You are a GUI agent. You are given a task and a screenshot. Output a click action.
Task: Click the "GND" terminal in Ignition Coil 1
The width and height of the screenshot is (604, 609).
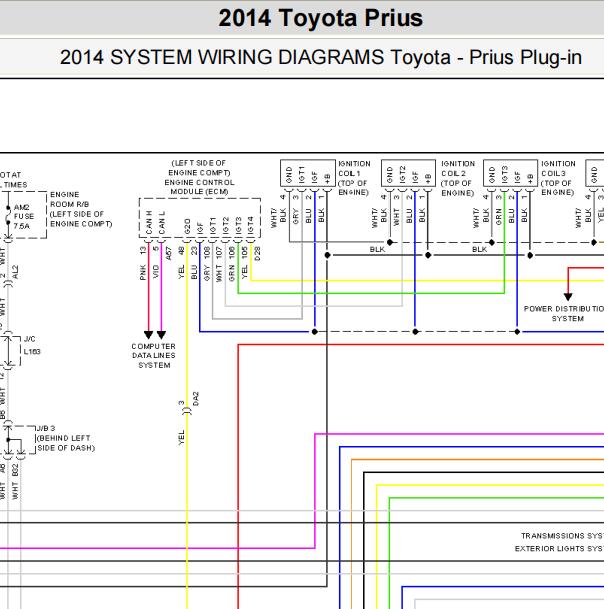tap(289, 175)
